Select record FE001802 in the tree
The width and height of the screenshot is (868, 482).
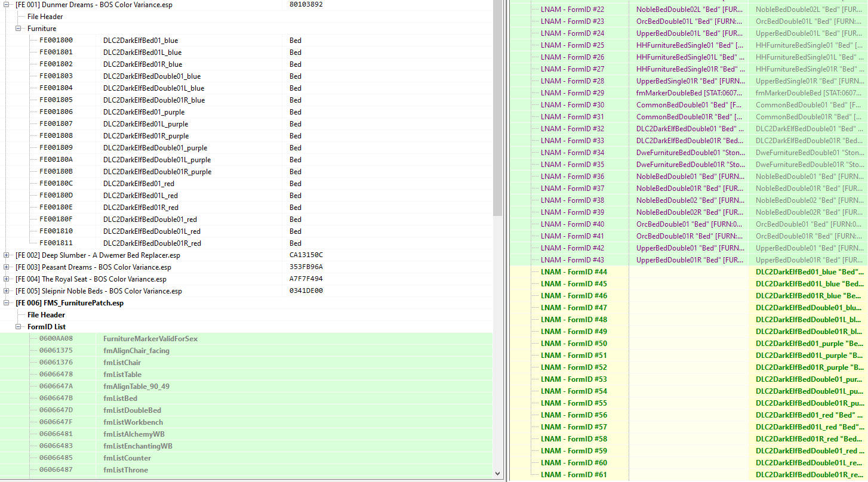(x=247, y=64)
